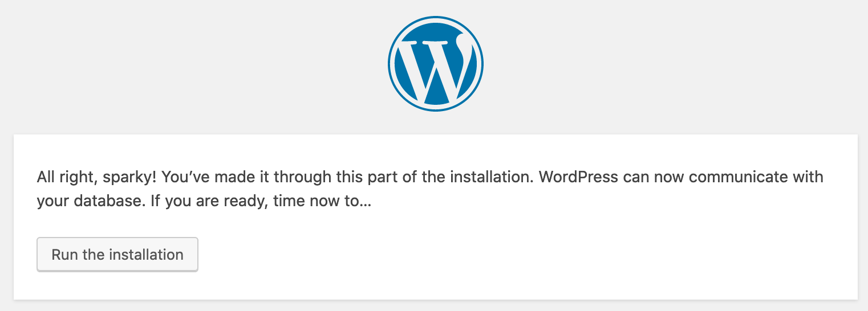Click the phrase "You've made it"
The height and width of the screenshot is (311, 868).
click(217, 177)
